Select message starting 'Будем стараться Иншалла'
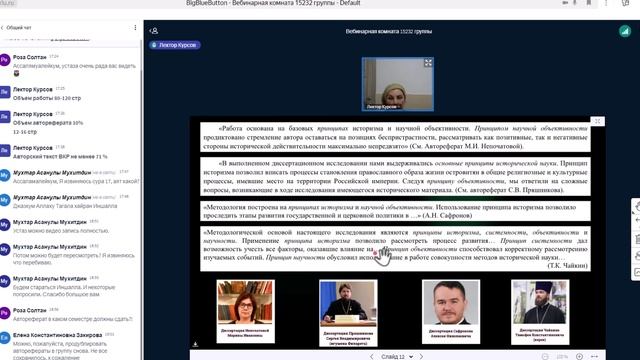The image size is (640, 360). 64,291
